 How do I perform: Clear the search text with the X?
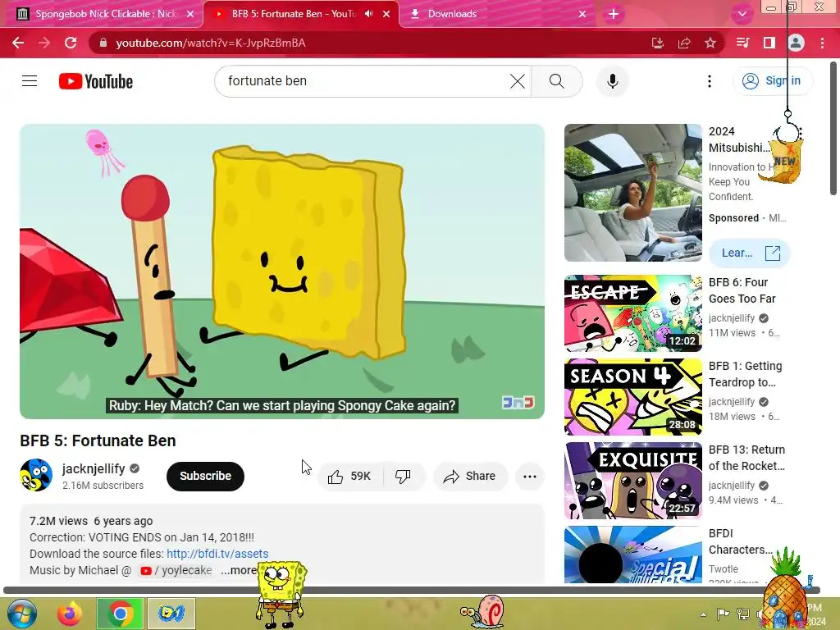(518, 81)
